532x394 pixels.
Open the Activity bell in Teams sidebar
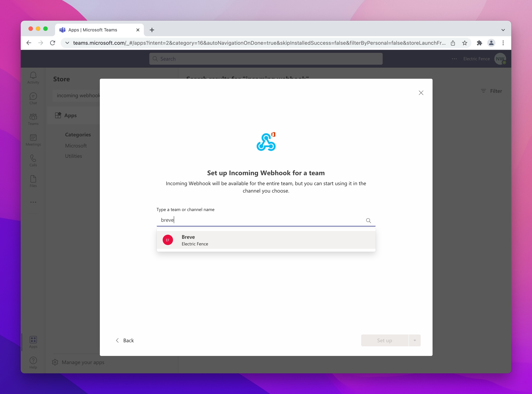tap(33, 78)
